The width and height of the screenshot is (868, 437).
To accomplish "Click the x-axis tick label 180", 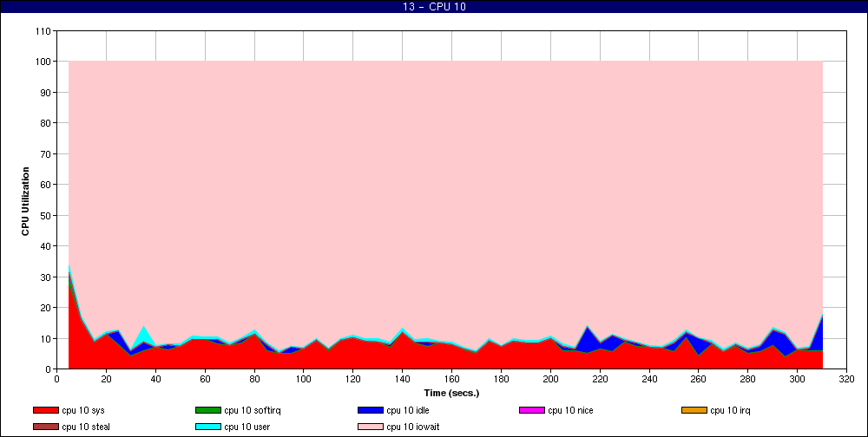I will [501, 379].
